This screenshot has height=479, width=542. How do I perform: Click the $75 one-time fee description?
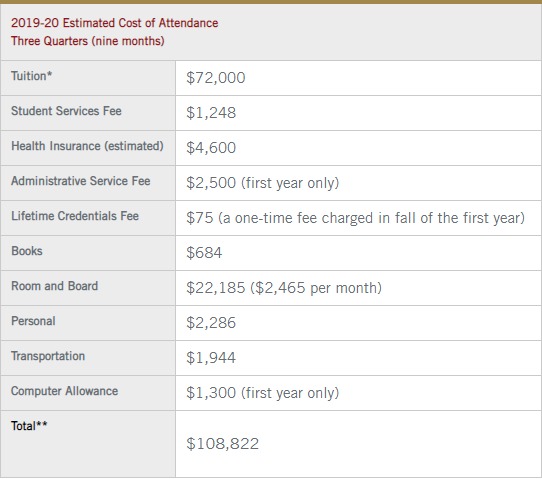[356, 218]
